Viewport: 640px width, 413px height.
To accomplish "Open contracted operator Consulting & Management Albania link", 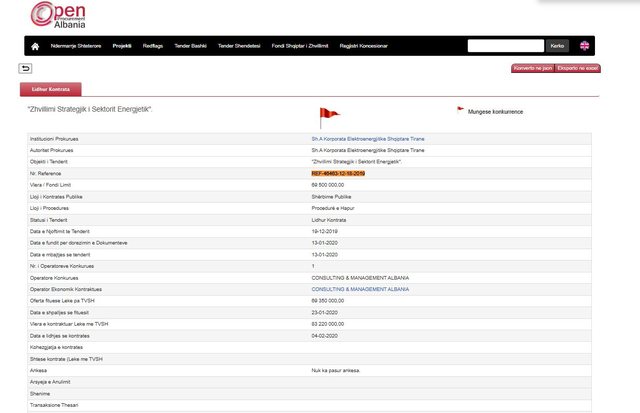I will point(360,289).
